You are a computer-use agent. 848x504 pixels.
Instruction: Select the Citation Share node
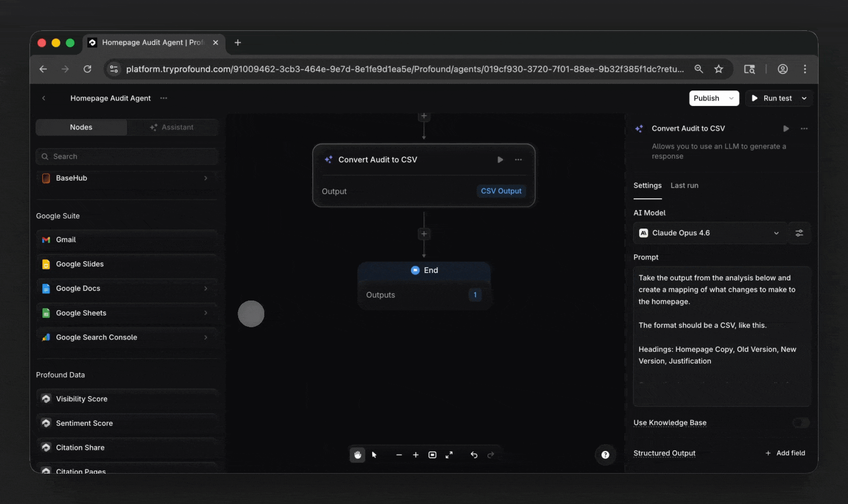coord(127,448)
